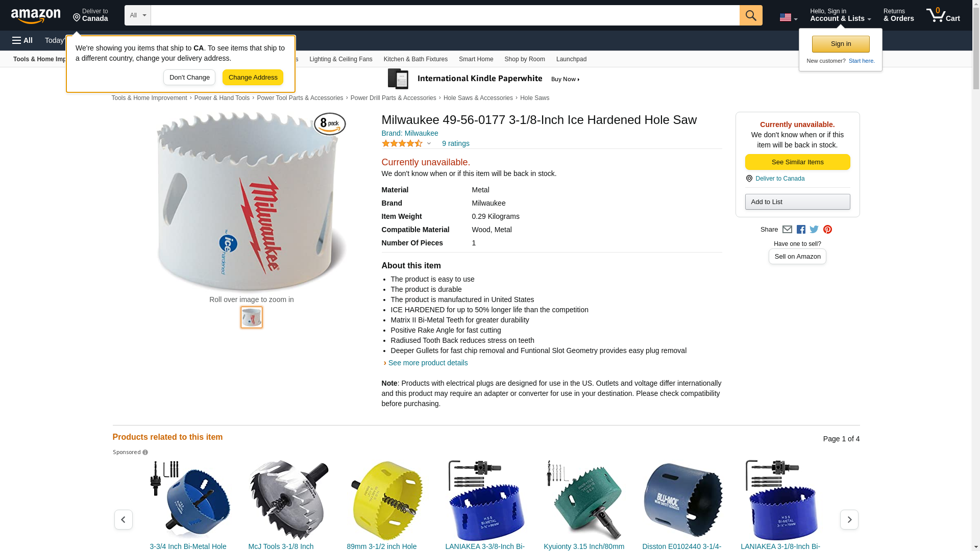
Task: Select the hole saw product thumbnail
Action: pos(252,317)
